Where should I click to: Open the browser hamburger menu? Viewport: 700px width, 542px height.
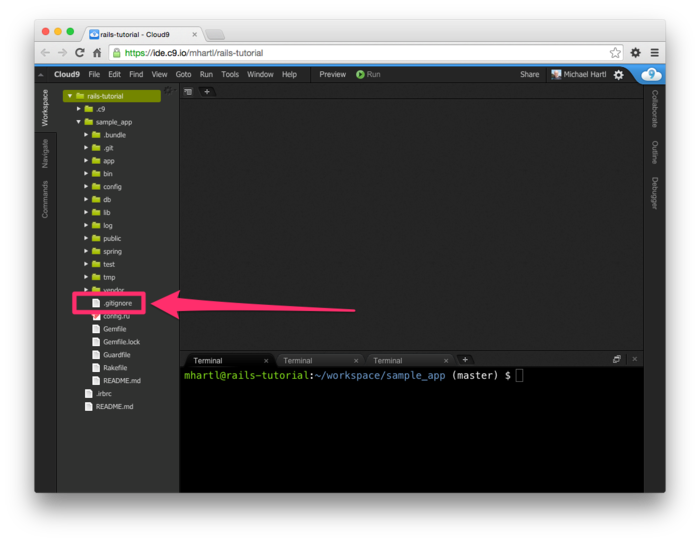654,53
